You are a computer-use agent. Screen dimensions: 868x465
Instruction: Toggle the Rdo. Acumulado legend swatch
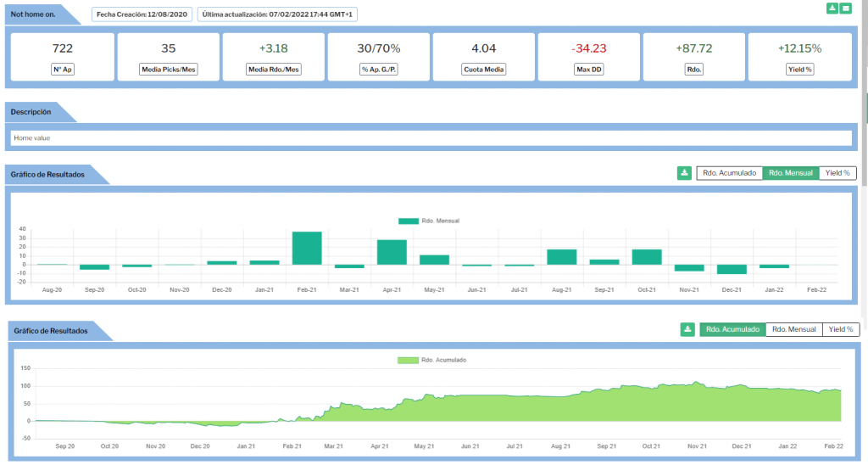[x=407, y=360]
